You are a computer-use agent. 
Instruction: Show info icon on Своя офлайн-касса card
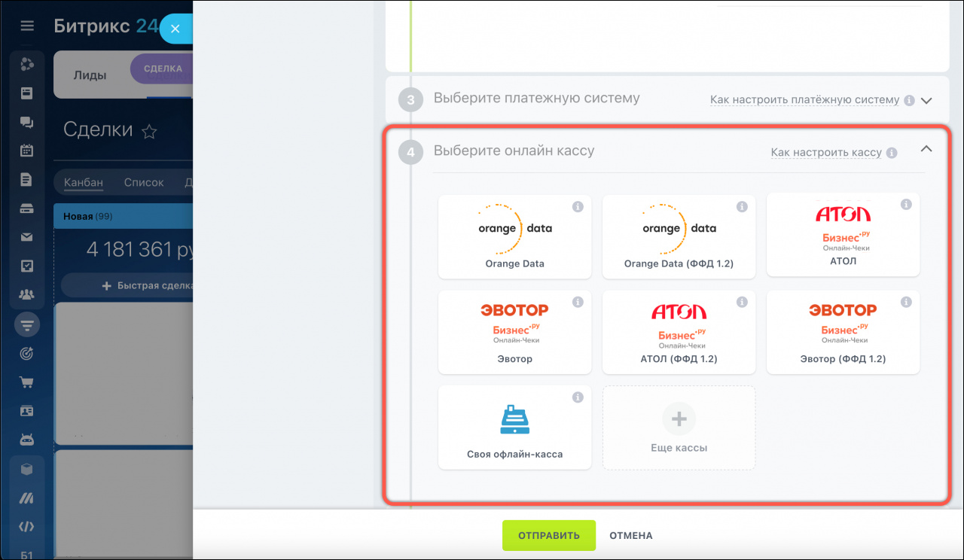pos(578,397)
